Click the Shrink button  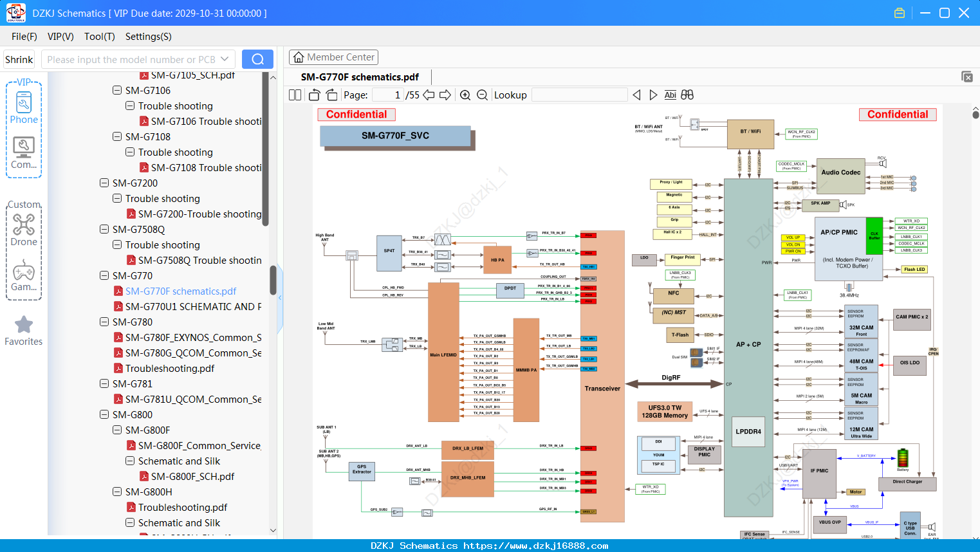(x=19, y=59)
